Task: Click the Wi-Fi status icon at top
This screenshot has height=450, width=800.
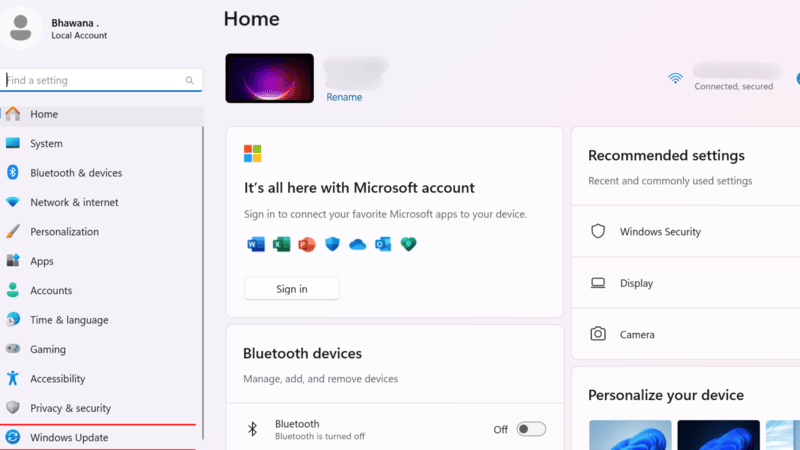Action: tap(675, 78)
